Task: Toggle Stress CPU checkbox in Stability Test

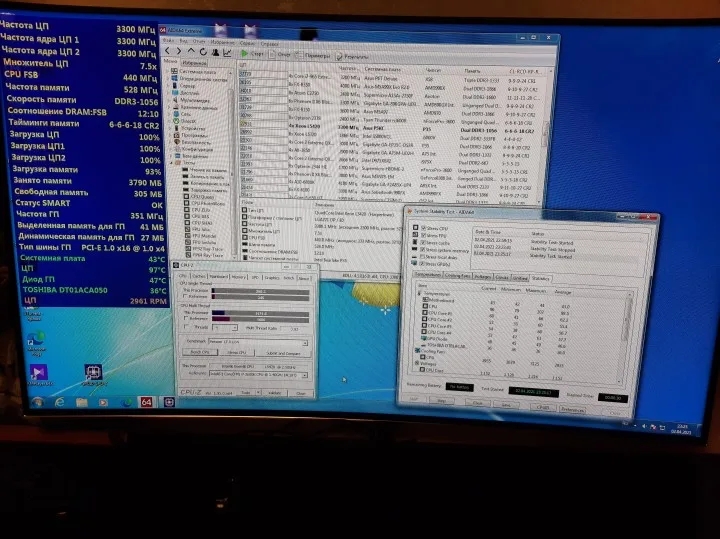Action: click(x=423, y=228)
